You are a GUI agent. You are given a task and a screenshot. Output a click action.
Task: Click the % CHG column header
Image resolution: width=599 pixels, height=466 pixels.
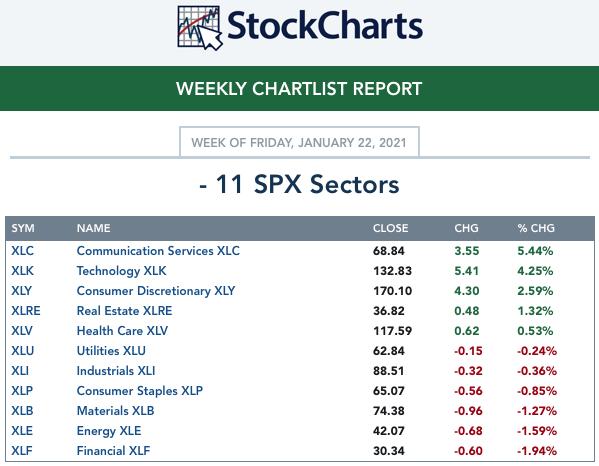tap(536, 228)
